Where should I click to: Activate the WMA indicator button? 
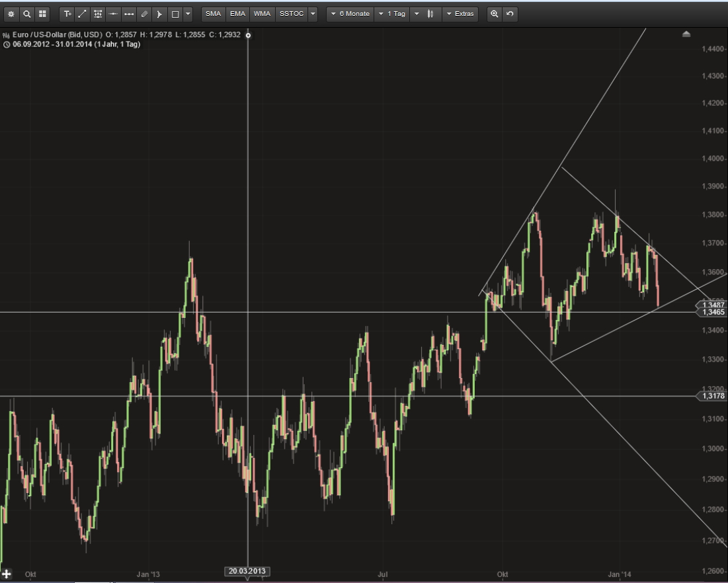tap(262, 13)
